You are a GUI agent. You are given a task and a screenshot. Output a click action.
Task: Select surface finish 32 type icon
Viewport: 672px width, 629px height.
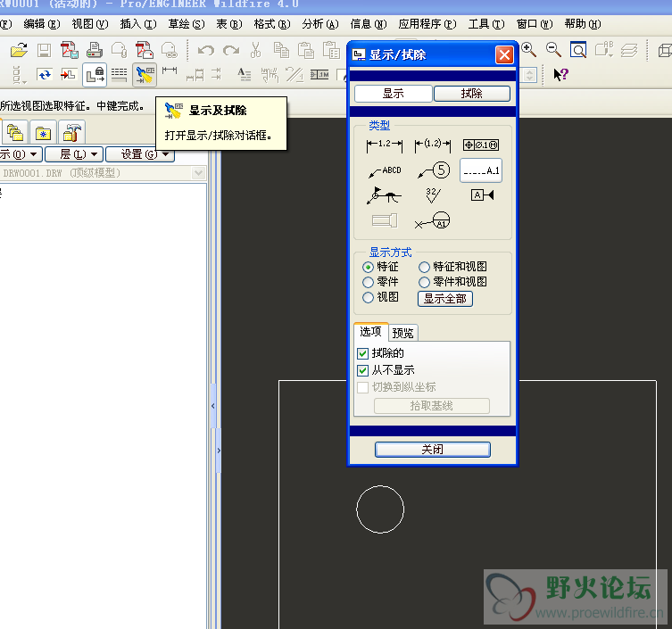(433, 195)
